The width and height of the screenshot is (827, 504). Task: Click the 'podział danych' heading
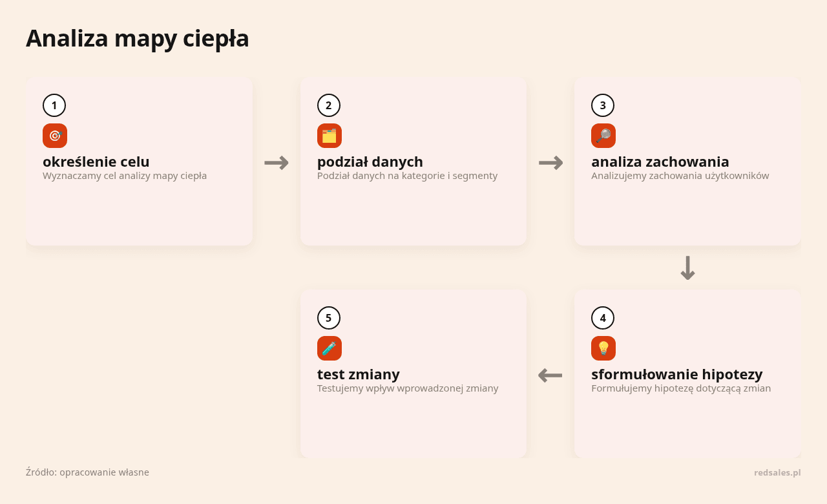[370, 162]
